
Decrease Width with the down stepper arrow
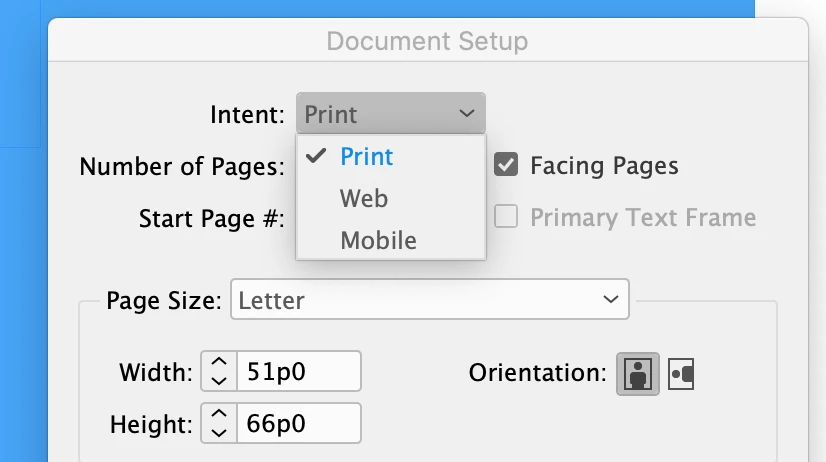(x=219, y=380)
